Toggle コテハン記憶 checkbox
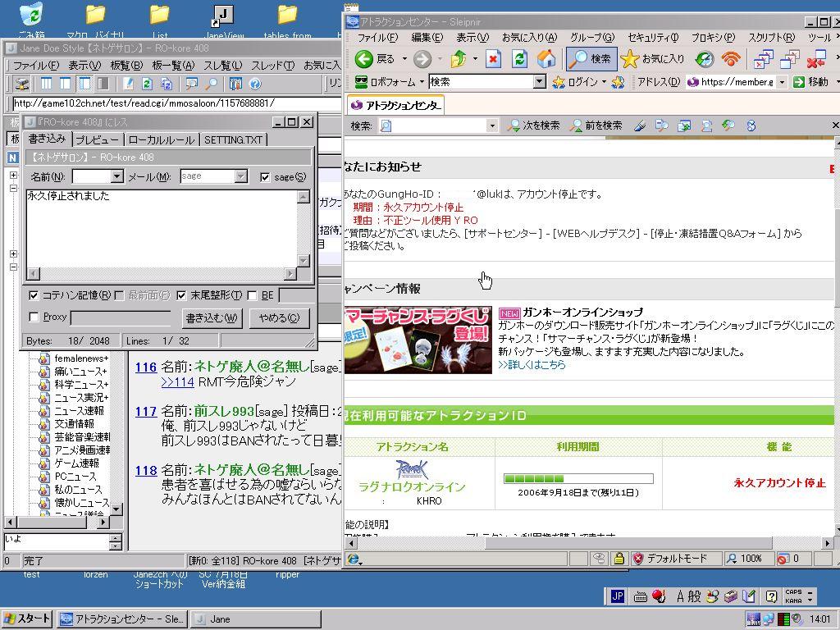 pos(33,295)
